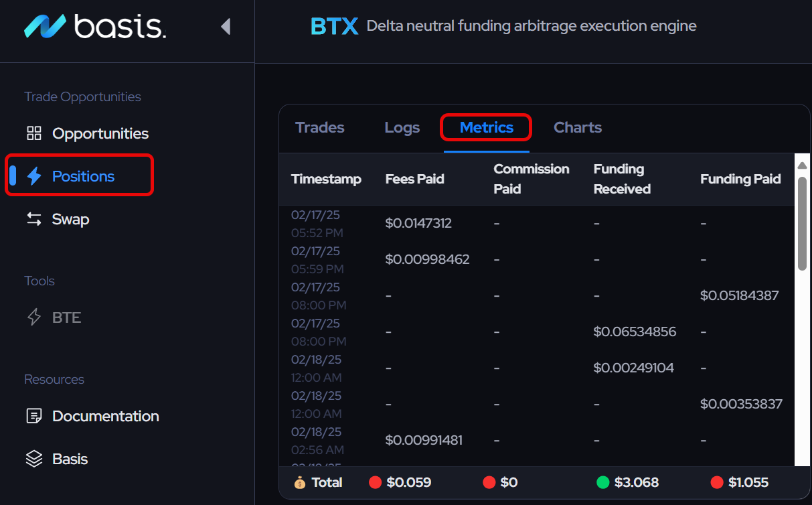Click the scrollbar up arrow

click(x=802, y=165)
